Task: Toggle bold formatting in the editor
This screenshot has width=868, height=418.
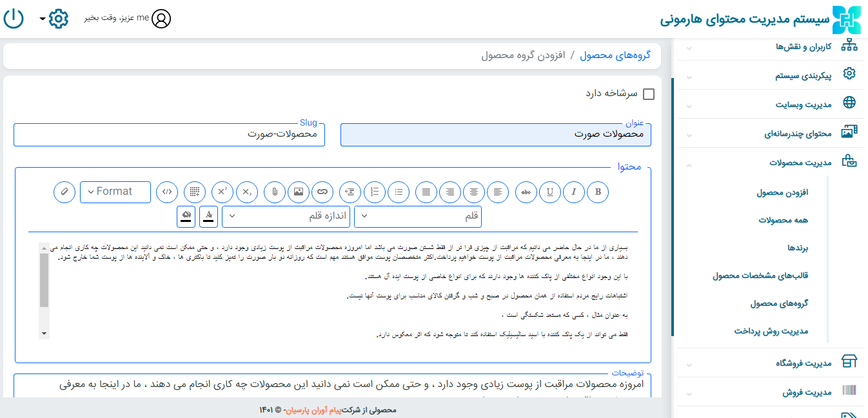Action: pos(598,192)
